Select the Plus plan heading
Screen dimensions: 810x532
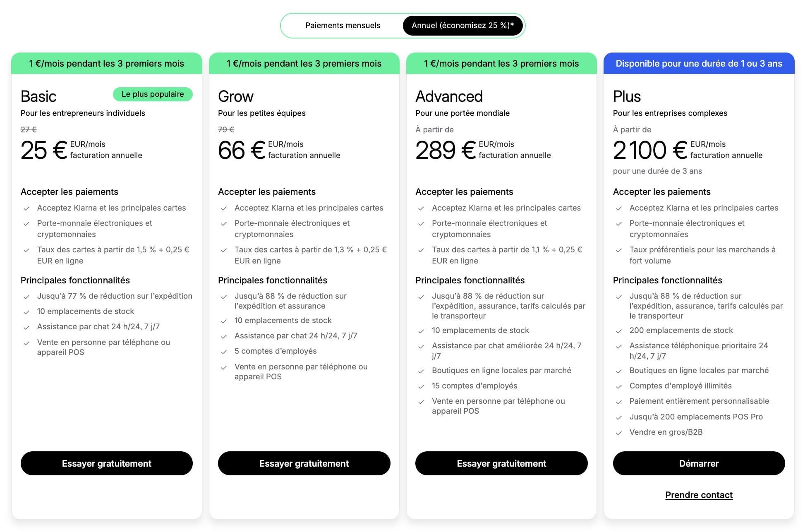click(x=627, y=96)
